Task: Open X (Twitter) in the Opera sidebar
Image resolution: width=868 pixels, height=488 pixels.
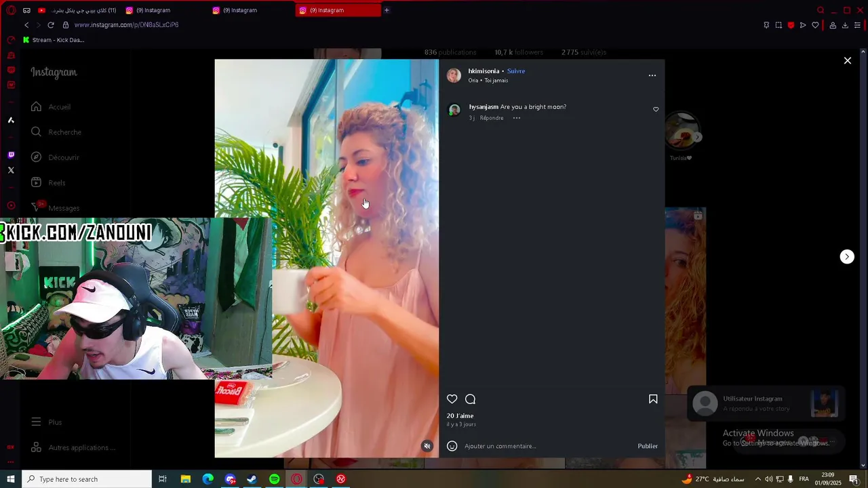Action: click(11, 170)
